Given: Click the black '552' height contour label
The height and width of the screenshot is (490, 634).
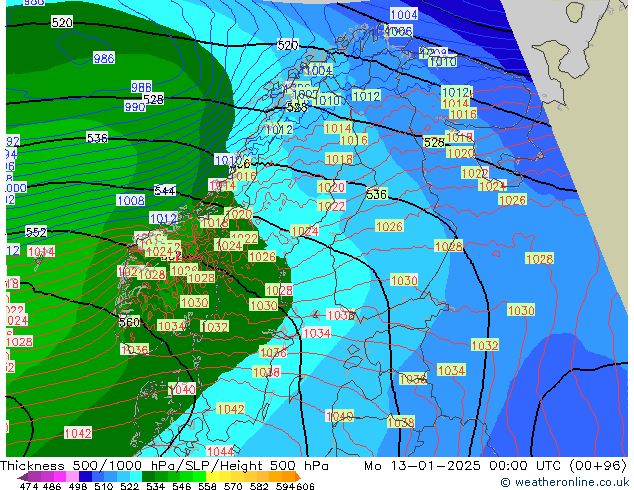Looking at the screenshot, I should coord(36,232).
